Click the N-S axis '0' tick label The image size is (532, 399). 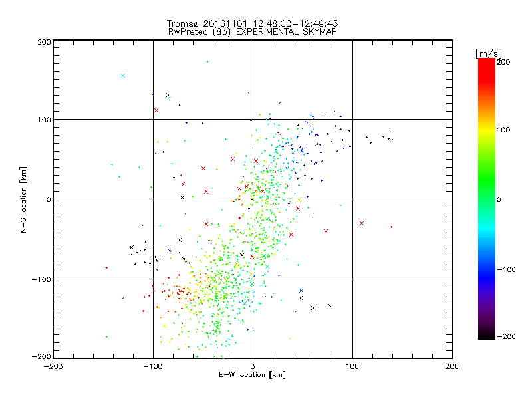click(49, 199)
